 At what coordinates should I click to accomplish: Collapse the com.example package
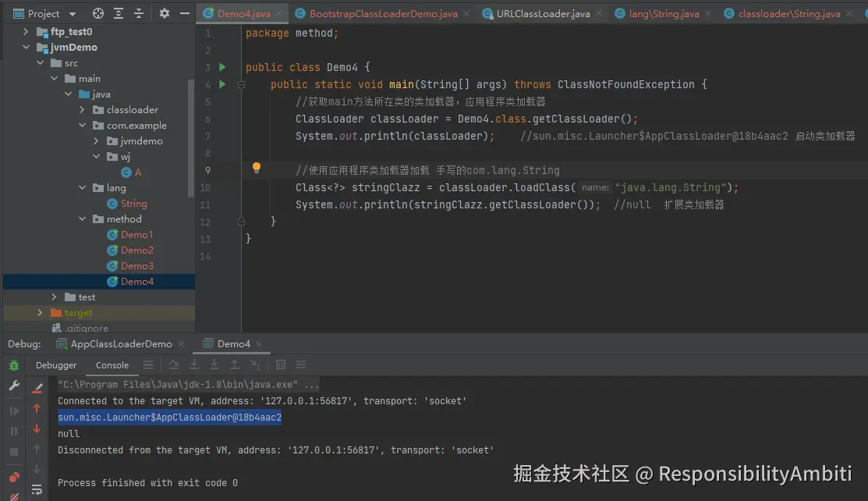(x=82, y=125)
